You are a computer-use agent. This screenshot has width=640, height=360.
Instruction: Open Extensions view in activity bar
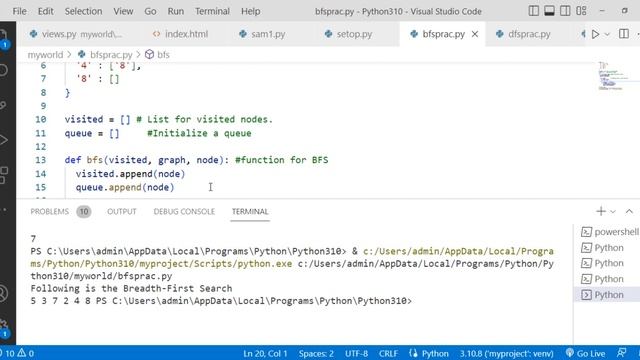tap(4, 175)
